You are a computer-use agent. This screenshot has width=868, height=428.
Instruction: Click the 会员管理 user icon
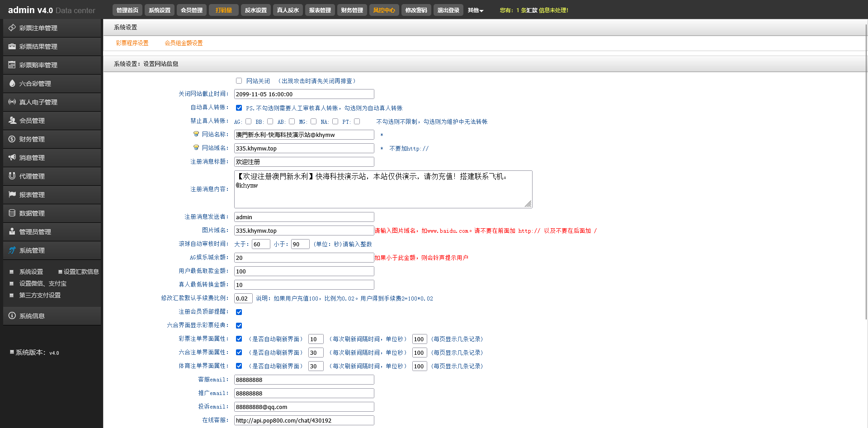pyautogui.click(x=12, y=121)
